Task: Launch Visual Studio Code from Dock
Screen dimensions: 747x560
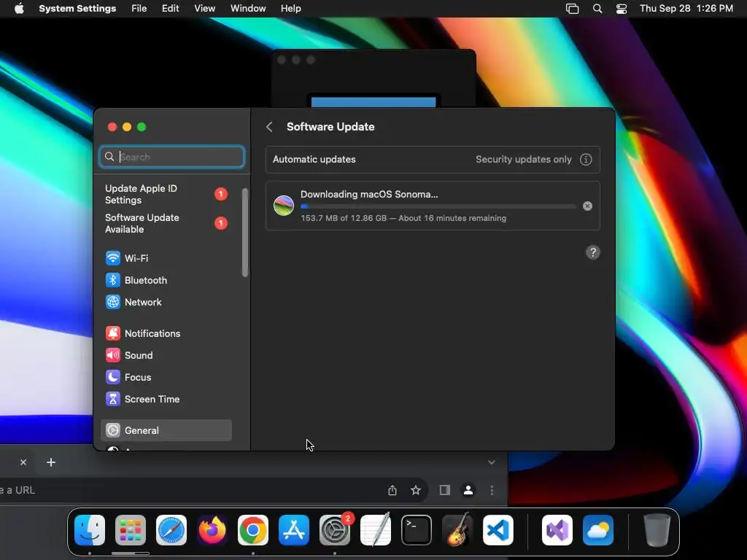Action: (498, 530)
